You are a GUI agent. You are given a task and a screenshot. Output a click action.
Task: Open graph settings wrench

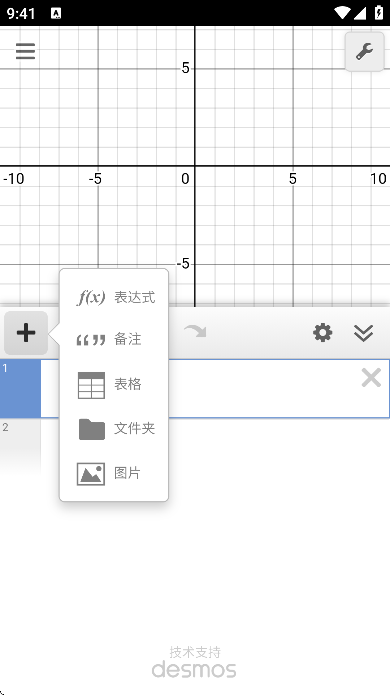click(364, 51)
